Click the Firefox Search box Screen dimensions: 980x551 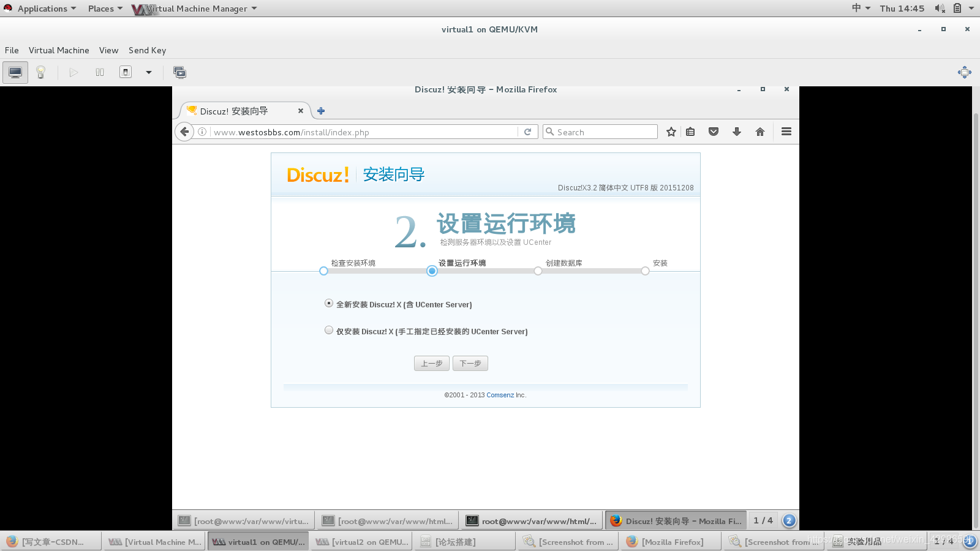click(x=600, y=132)
